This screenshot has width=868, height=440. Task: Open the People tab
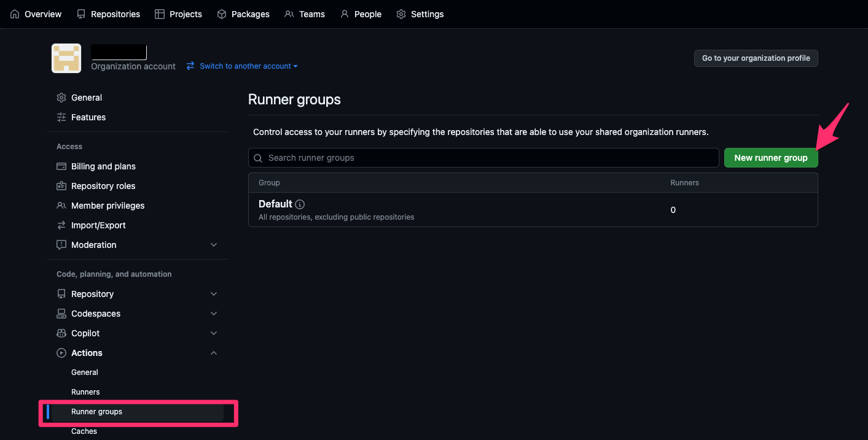pyautogui.click(x=361, y=14)
